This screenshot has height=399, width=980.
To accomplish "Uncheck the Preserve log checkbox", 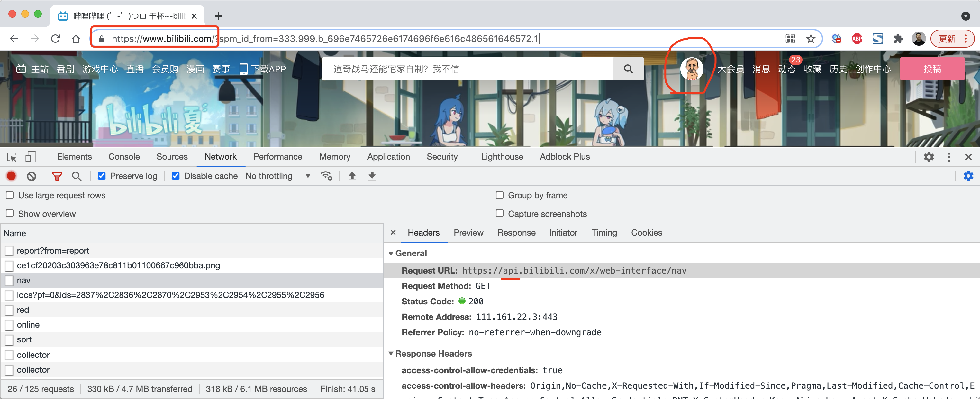I will [102, 176].
